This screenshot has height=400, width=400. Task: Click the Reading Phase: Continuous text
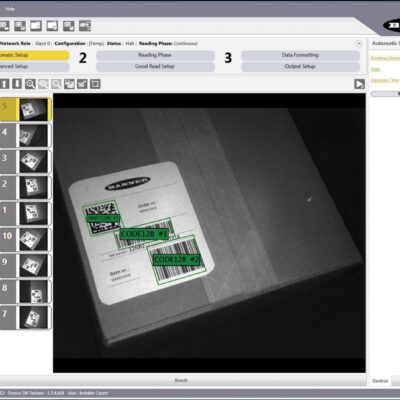168,43
